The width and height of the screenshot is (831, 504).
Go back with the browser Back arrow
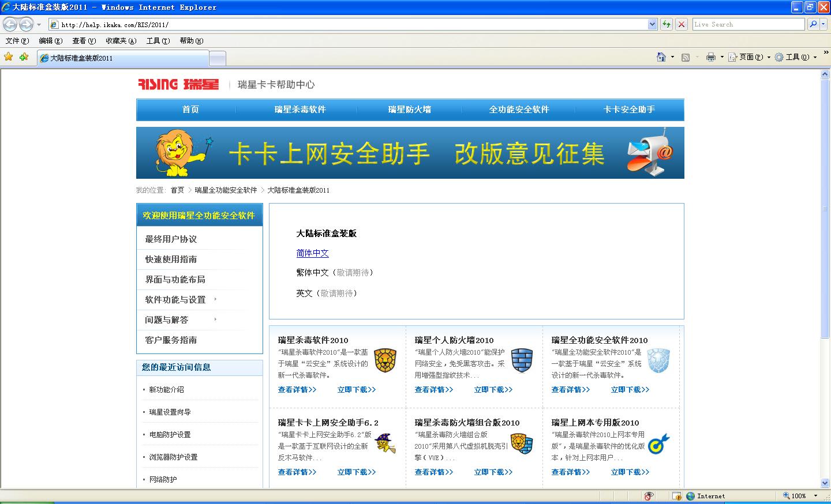10,24
